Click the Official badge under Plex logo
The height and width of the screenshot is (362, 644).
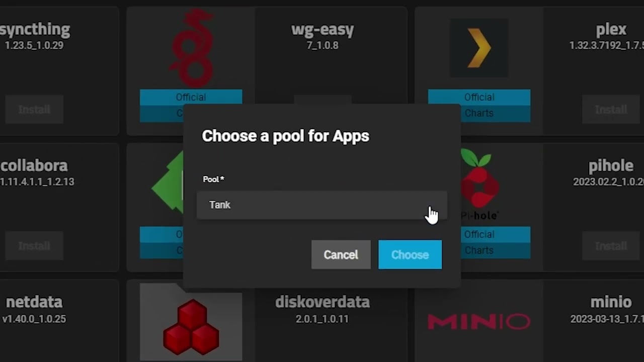point(479,97)
